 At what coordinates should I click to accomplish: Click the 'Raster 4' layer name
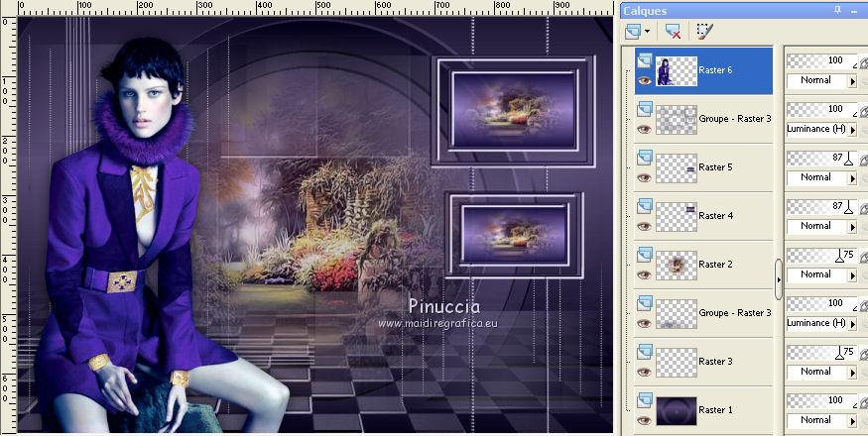click(715, 215)
